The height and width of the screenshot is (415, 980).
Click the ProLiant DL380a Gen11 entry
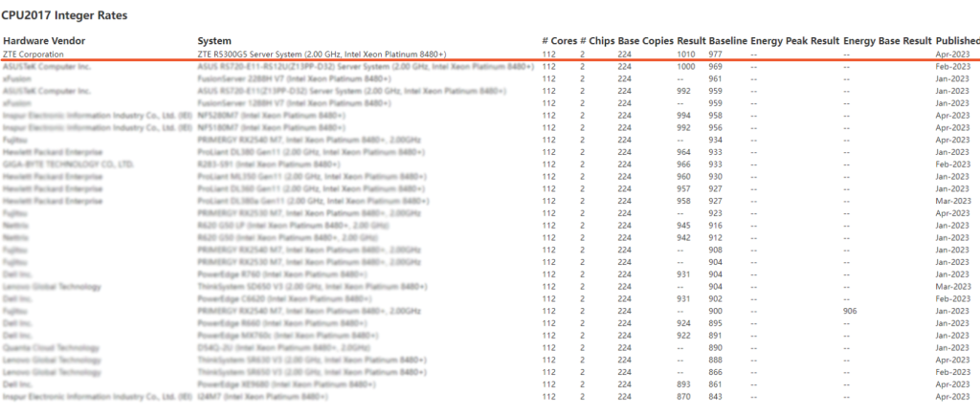click(x=313, y=202)
